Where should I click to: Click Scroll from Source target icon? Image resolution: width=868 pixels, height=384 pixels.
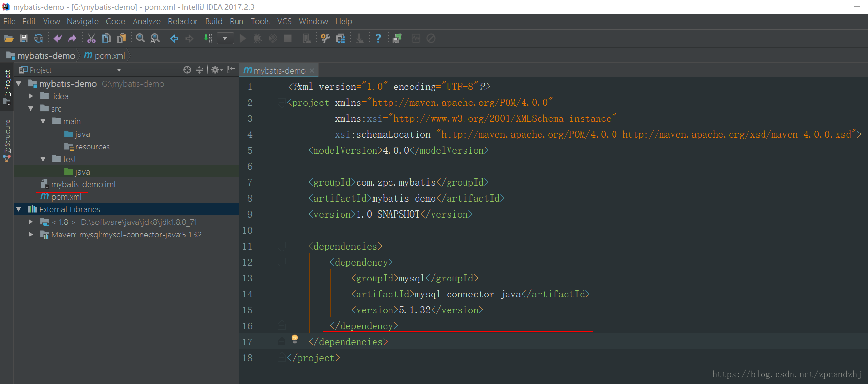[187, 70]
